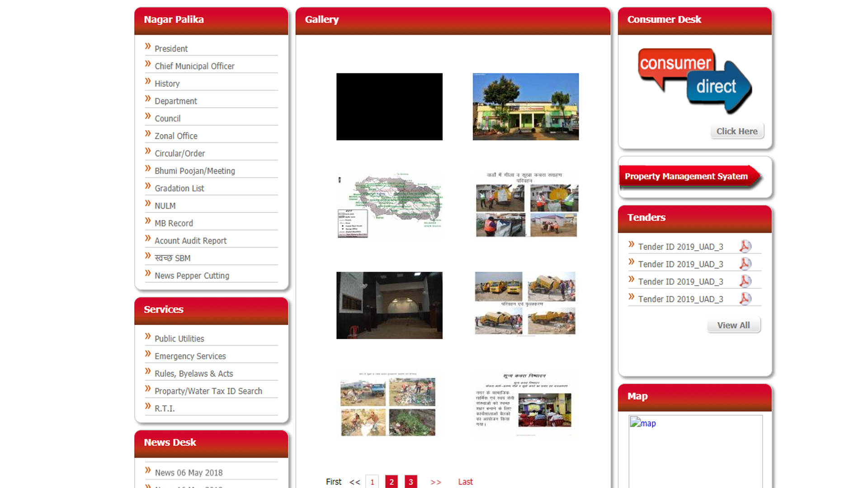This screenshot has width=868, height=488.
Task: Go to Chief Municipal Officer page
Action: [x=194, y=66]
